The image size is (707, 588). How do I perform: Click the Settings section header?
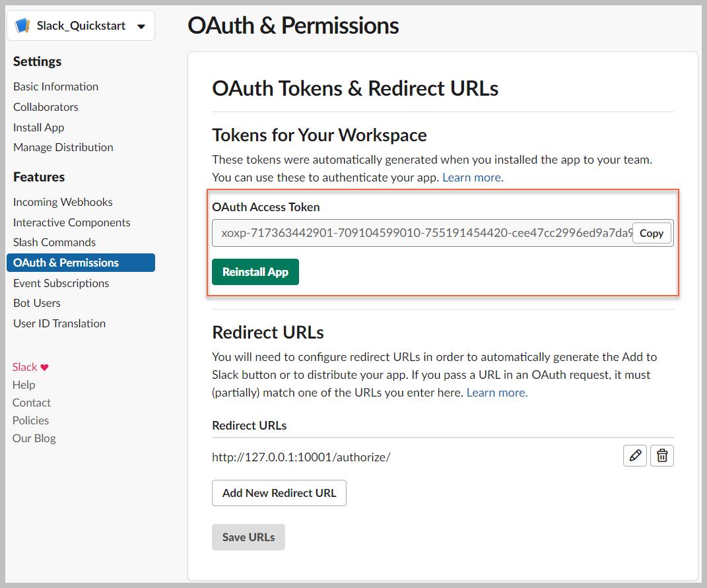point(38,61)
